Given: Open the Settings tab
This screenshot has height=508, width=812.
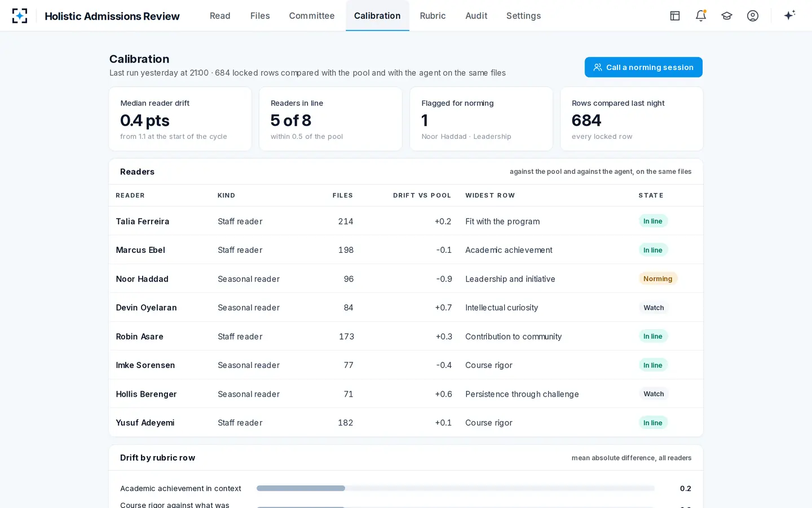Looking at the screenshot, I should pos(523,16).
